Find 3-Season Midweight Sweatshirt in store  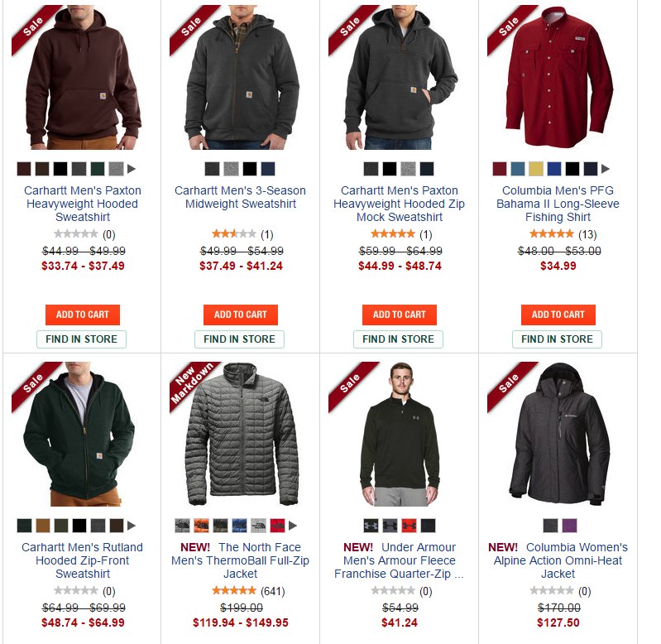[x=239, y=339]
